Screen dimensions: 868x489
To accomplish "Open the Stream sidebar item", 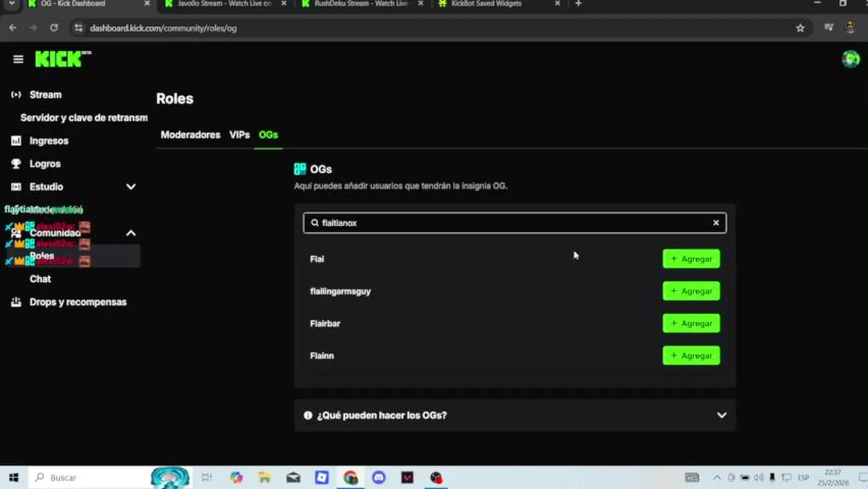I will (46, 94).
